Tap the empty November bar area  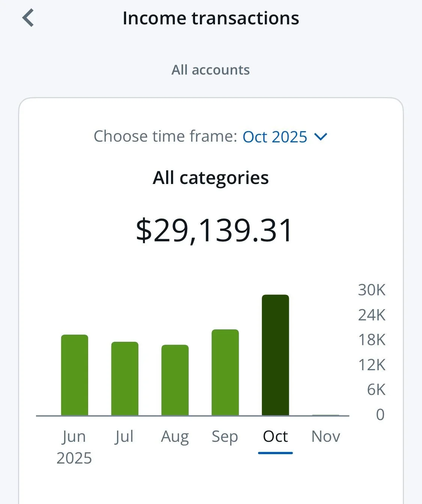click(326, 412)
